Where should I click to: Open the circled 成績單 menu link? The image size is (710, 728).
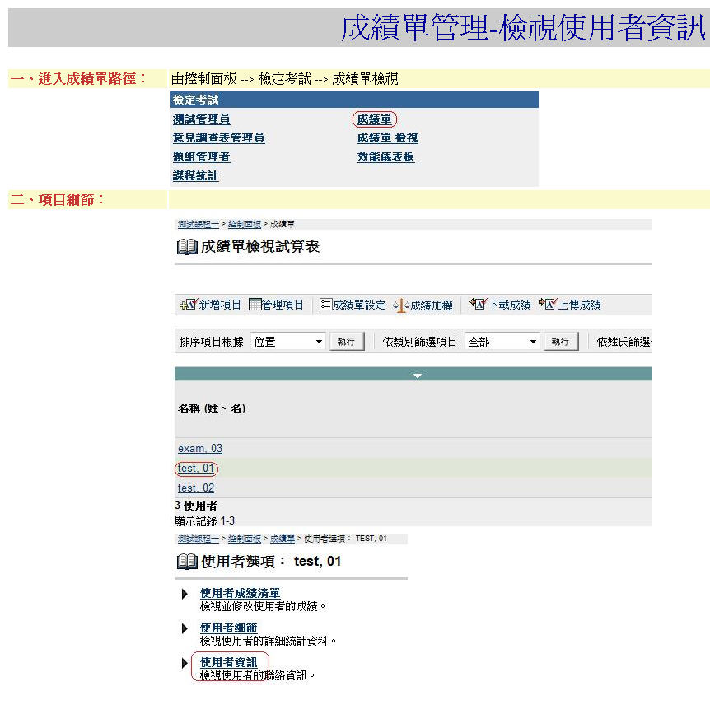click(x=374, y=119)
